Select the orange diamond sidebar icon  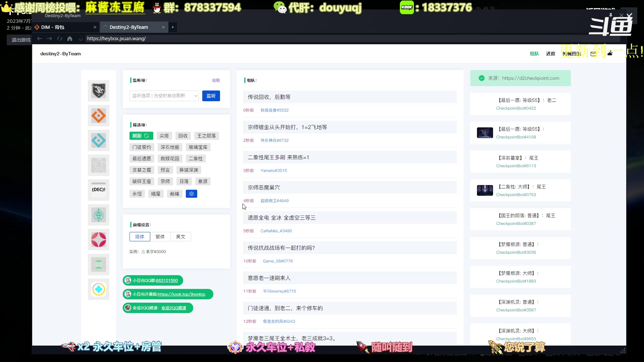(99, 116)
